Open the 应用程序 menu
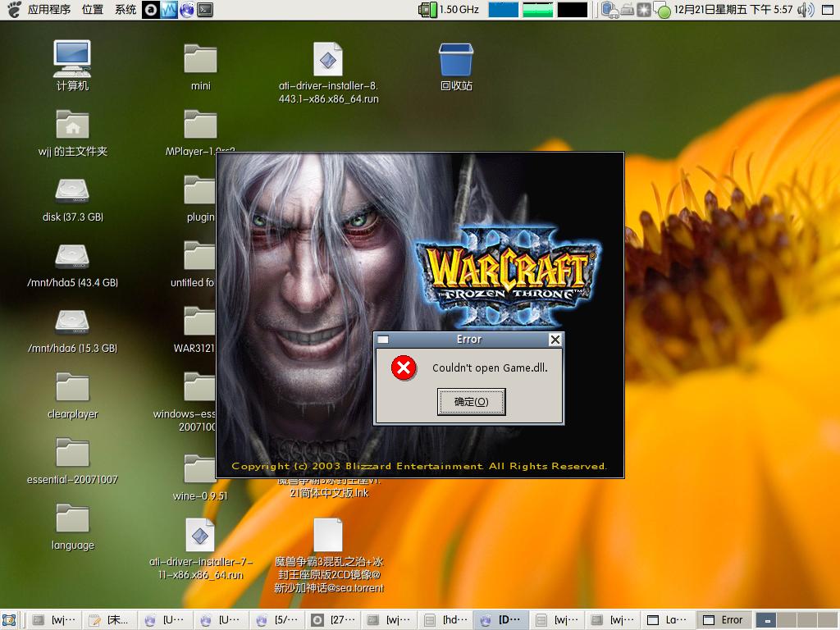 click(x=48, y=10)
